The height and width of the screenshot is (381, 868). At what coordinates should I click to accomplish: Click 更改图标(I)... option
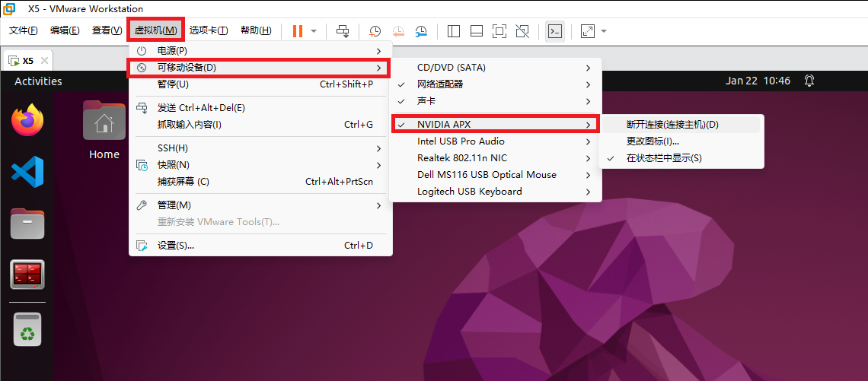point(653,141)
